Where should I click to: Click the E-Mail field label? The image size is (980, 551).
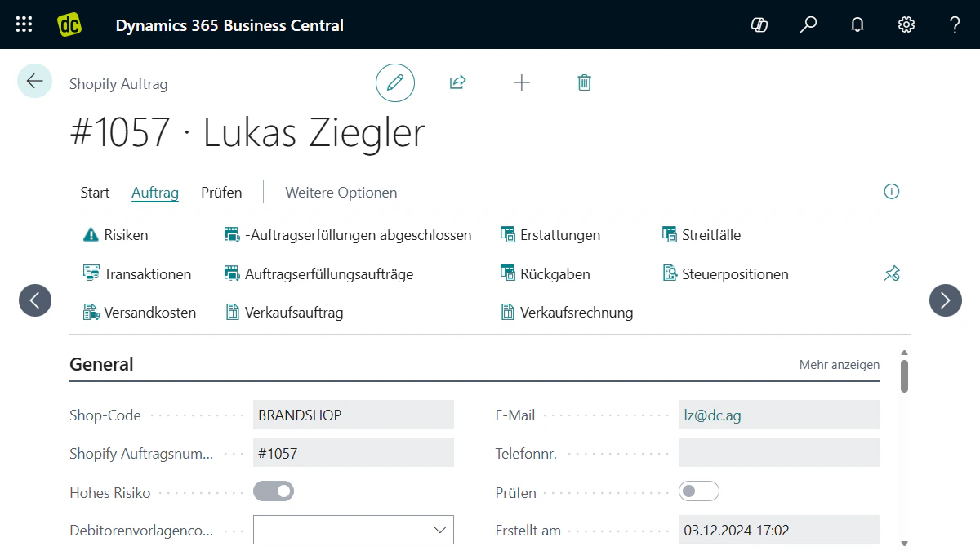coord(515,415)
